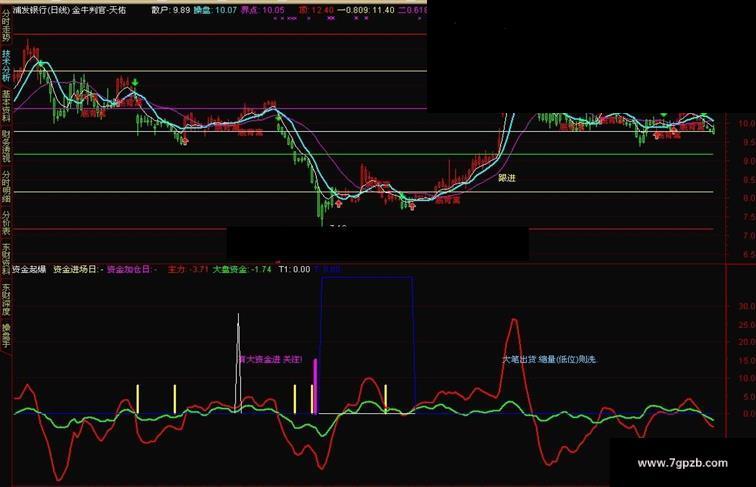The height and width of the screenshot is (487, 756).
Task: Click the 跟进 annotation on price chart
Action: pos(507,178)
